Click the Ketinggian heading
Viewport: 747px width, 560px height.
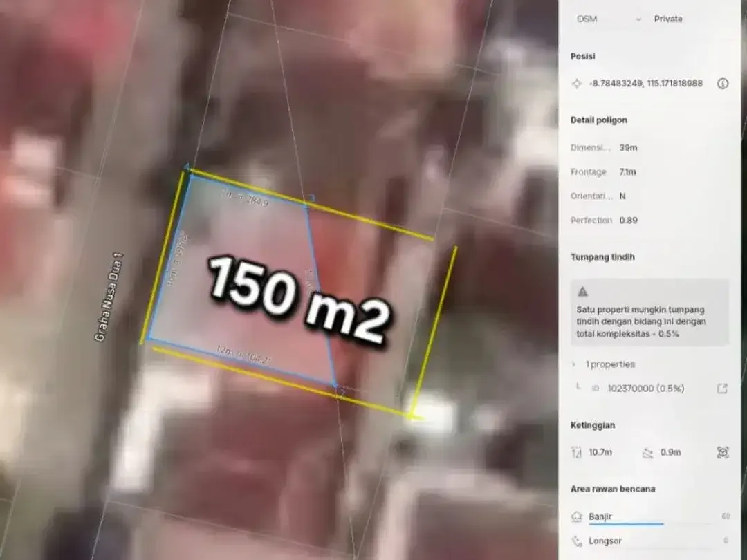point(593,425)
